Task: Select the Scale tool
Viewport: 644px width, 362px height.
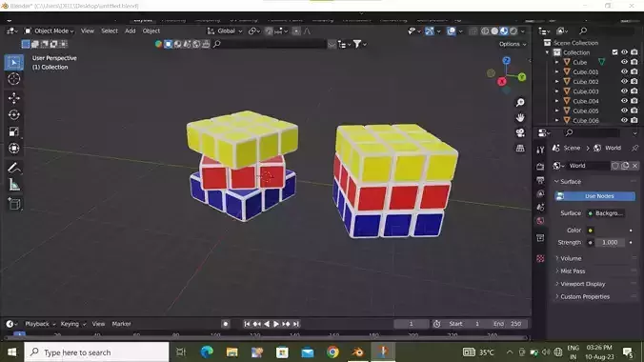Action: tap(14, 131)
